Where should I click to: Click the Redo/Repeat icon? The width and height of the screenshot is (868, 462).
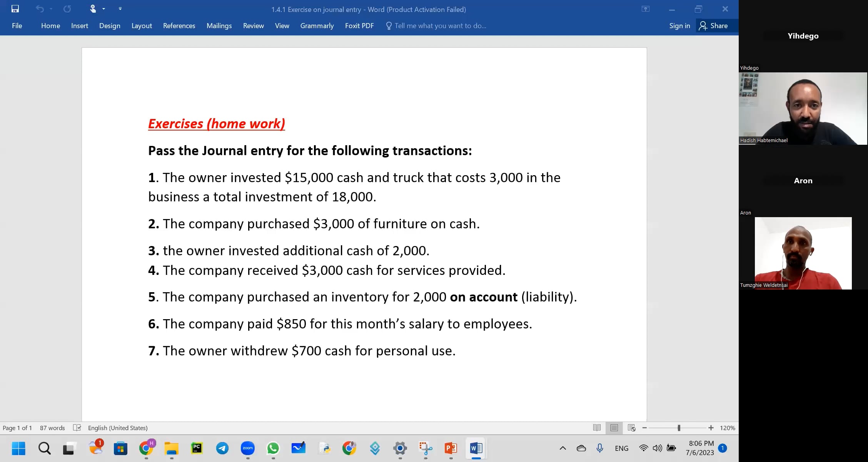[67, 8]
